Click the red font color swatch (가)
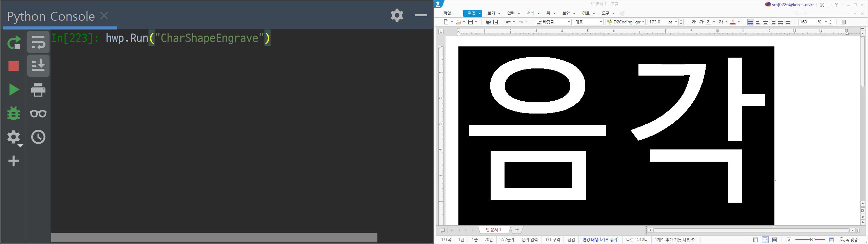868x244 pixels. tap(733, 22)
